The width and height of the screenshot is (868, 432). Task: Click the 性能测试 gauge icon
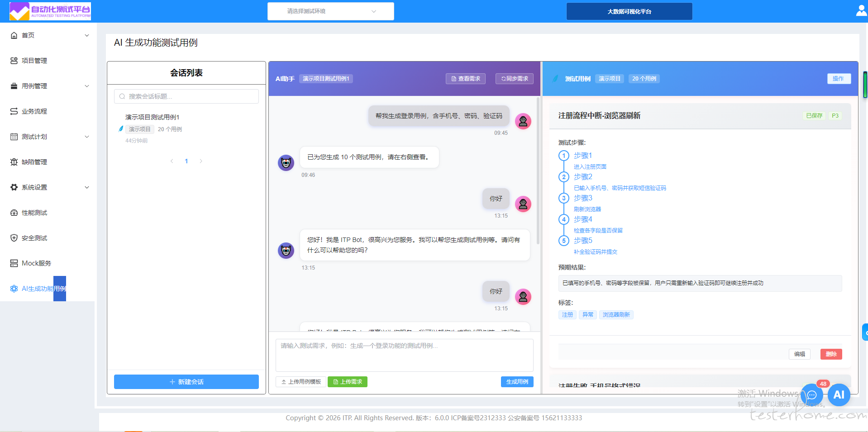click(x=14, y=213)
